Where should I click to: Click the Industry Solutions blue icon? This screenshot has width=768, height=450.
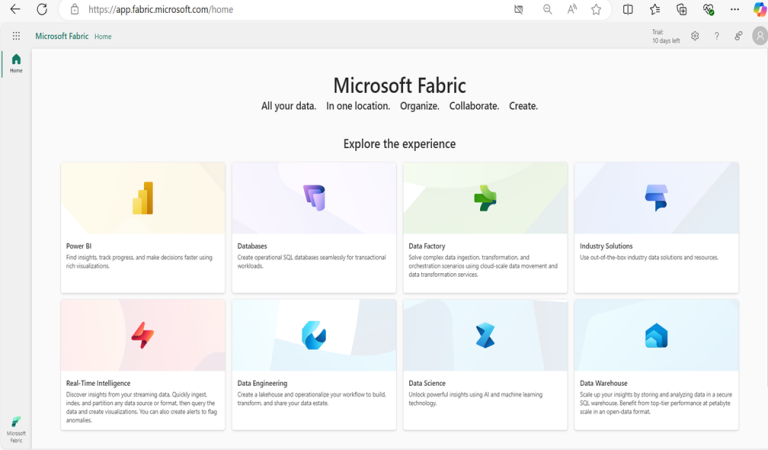coord(656,198)
